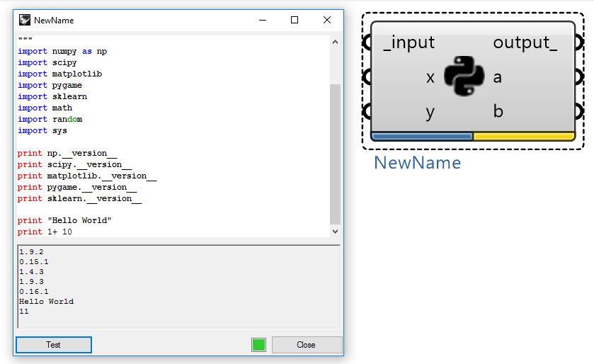This screenshot has width=594, height=364.
Task: Maximize the NewName script editor window
Action: tap(295, 21)
